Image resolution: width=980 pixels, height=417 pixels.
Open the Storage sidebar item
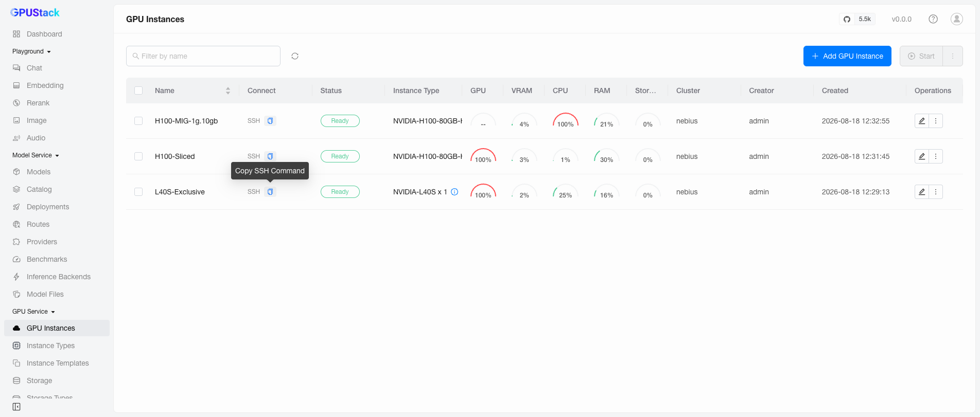click(x=57, y=380)
